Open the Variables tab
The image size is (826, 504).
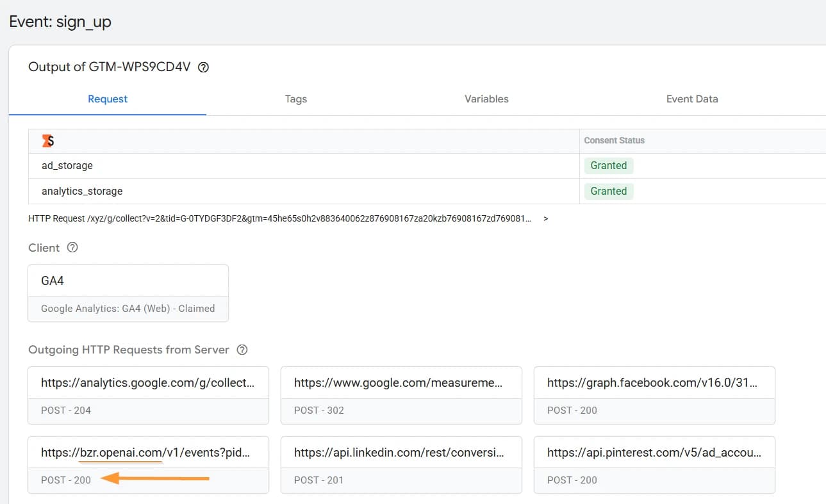486,99
